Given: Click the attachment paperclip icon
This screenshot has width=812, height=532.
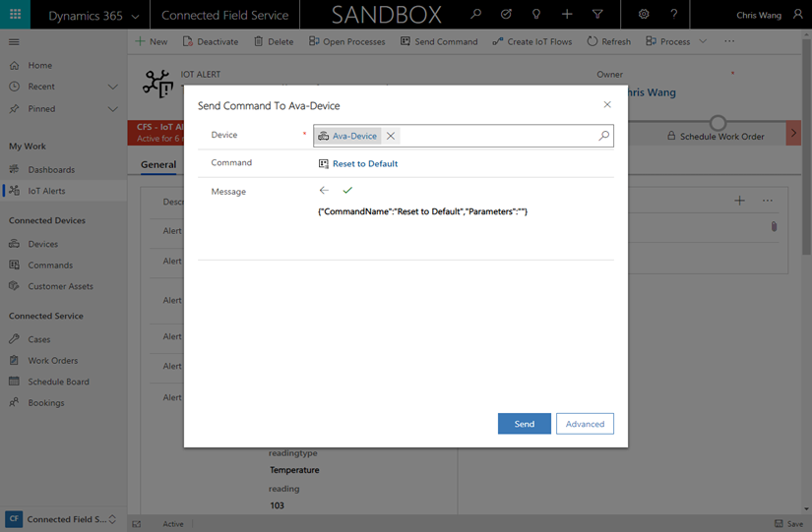Looking at the screenshot, I should [774, 226].
